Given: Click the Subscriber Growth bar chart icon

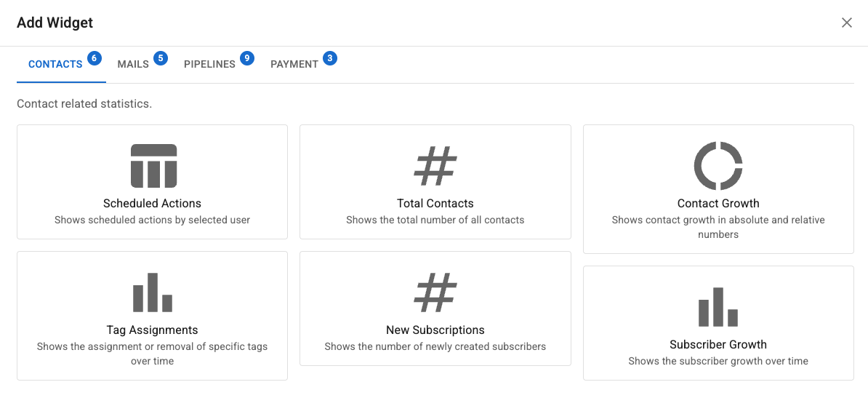Looking at the screenshot, I should 718,307.
